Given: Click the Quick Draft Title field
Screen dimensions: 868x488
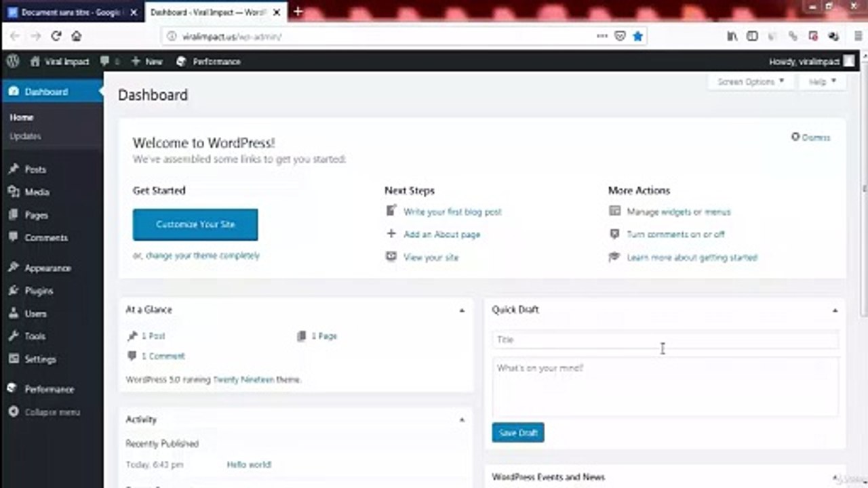Looking at the screenshot, I should (x=665, y=340).
